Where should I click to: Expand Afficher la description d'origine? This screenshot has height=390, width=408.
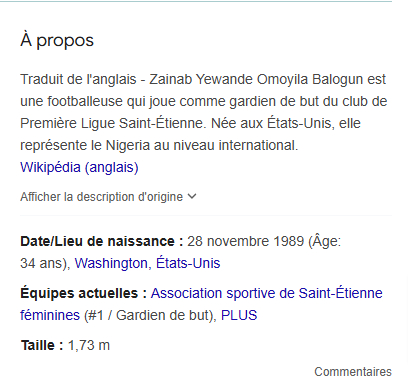pyautogui.click(x=108, y=197)
